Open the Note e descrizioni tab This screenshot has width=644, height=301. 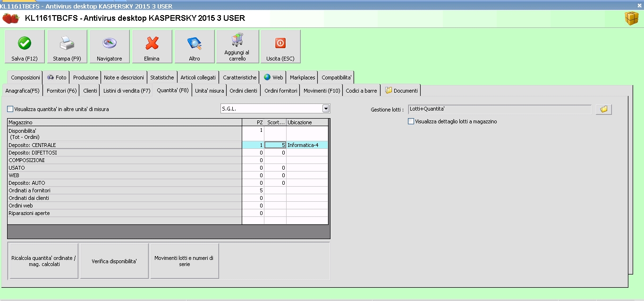[x=124, y=77]
